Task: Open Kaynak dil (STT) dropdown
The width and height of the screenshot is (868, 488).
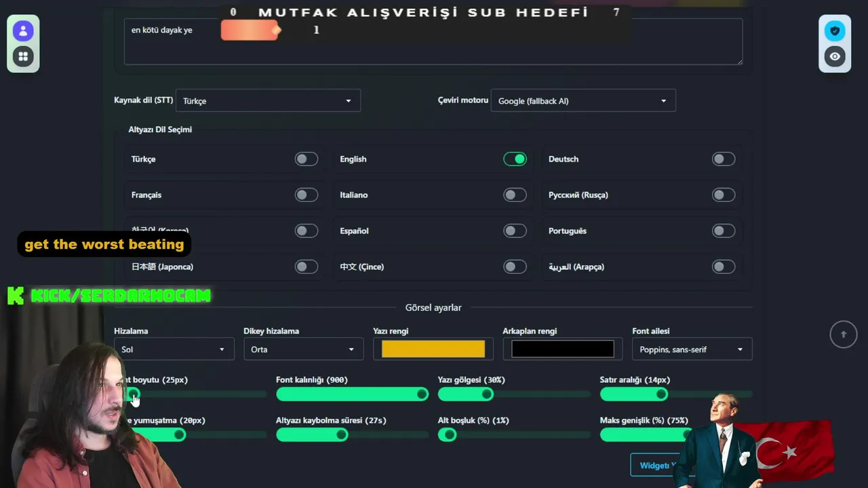Action: (x=268, y=100)
